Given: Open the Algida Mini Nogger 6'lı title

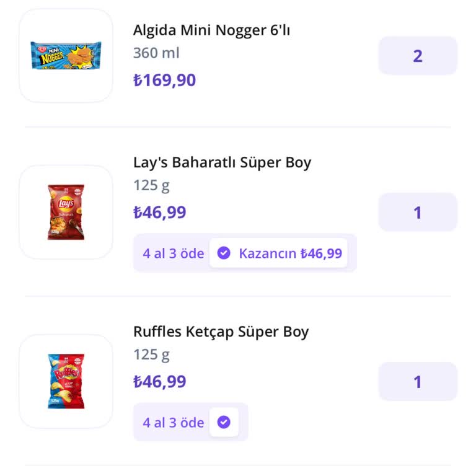Looking at the screenshot, I should pyautogui.click(x=211, y=30).
